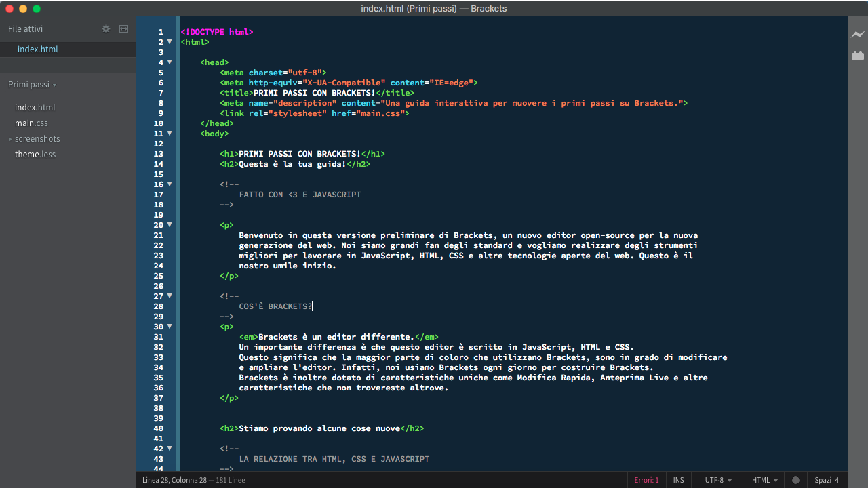
Task: Open the HTML language mode dropdown
Action: (x=764, y=480)
